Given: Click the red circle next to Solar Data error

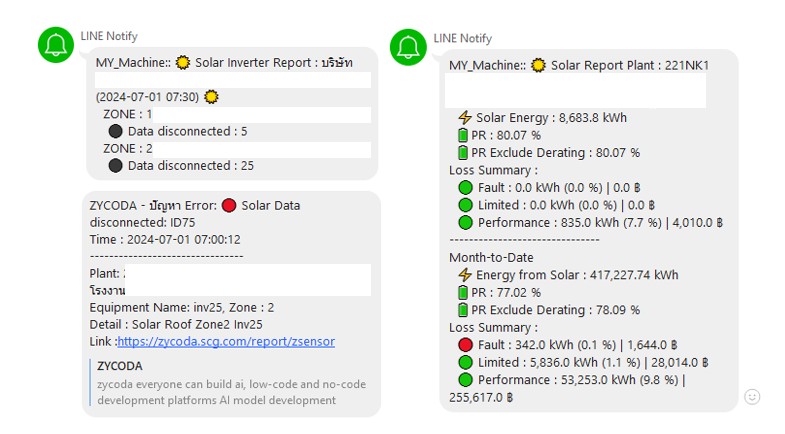Looking at the screenshot, I should point(229,206).
